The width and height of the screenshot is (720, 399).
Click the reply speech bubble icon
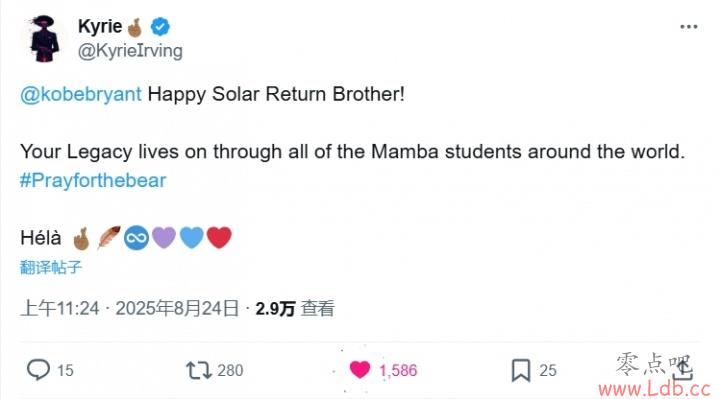[x=38, y=370]
